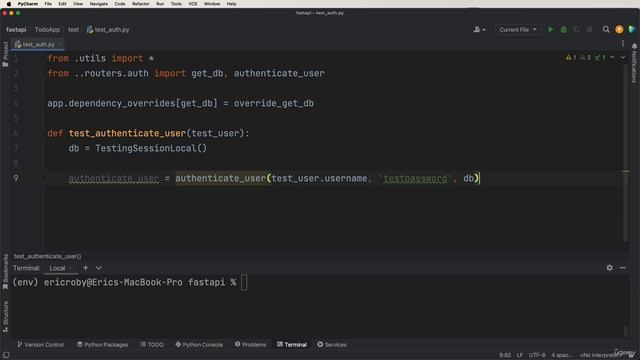Select the Local terminal tab
This screenshot has width=640, height=360.
[57, 268]
